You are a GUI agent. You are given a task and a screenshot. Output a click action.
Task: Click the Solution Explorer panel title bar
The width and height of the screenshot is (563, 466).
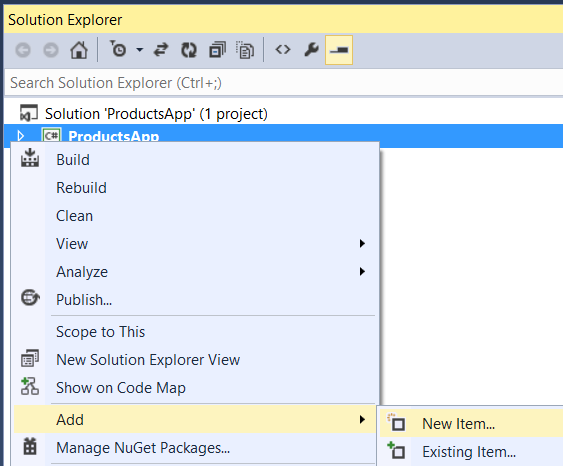point(284,20)
